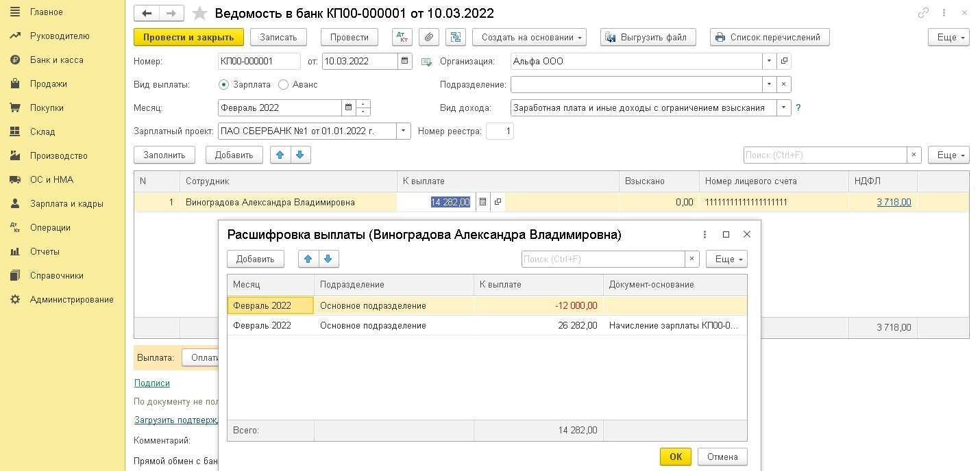This screenshot has width=980, height=471.
Task: Click the back navigation arrow
Action: pos(146,14)
